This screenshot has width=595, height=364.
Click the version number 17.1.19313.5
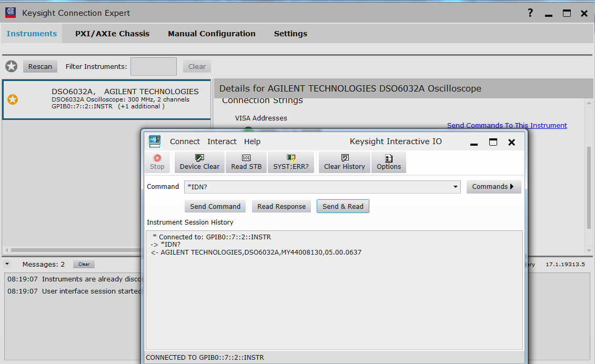(x=566, y=264)
